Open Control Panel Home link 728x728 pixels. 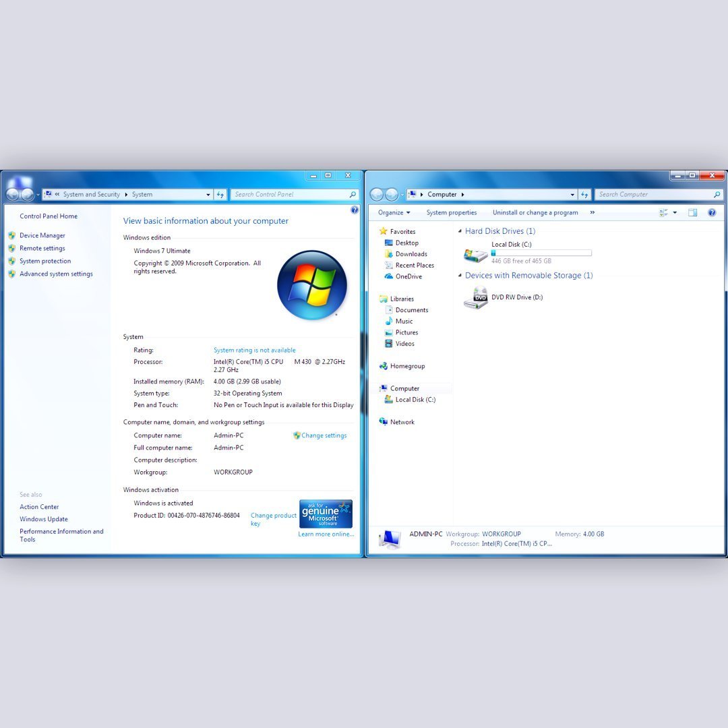49,216
